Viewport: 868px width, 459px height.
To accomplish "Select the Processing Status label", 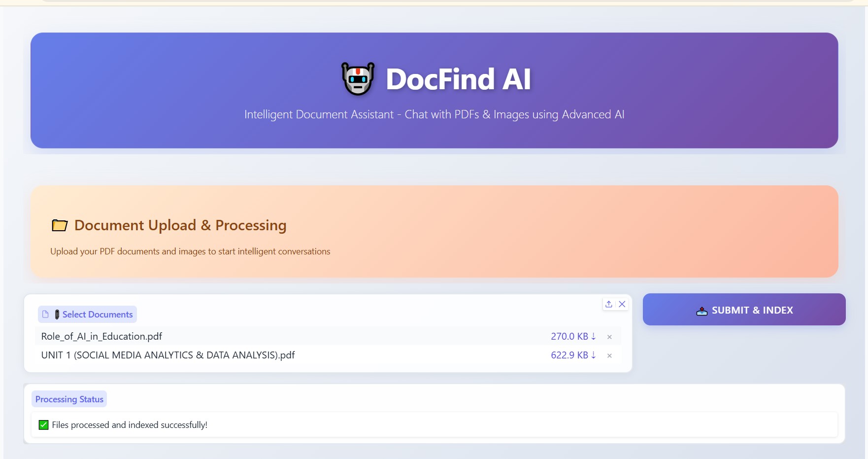I will click(x=68, y=399).
